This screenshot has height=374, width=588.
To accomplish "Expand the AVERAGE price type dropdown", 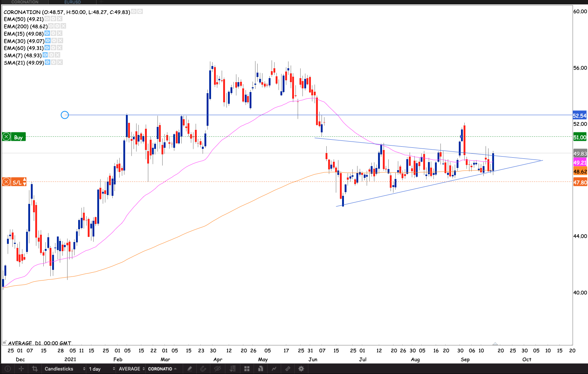I will pyautogui.click(x=131, y=369).
